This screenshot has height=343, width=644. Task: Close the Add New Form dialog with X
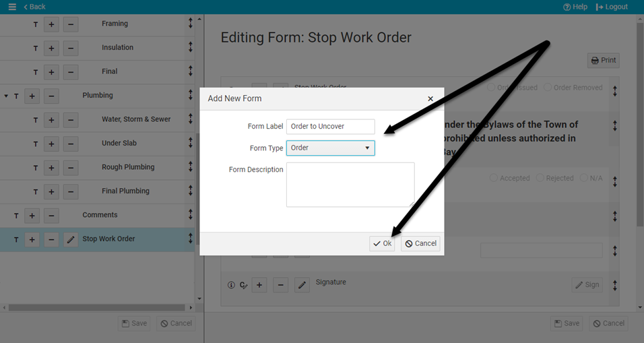pos(430,98)
